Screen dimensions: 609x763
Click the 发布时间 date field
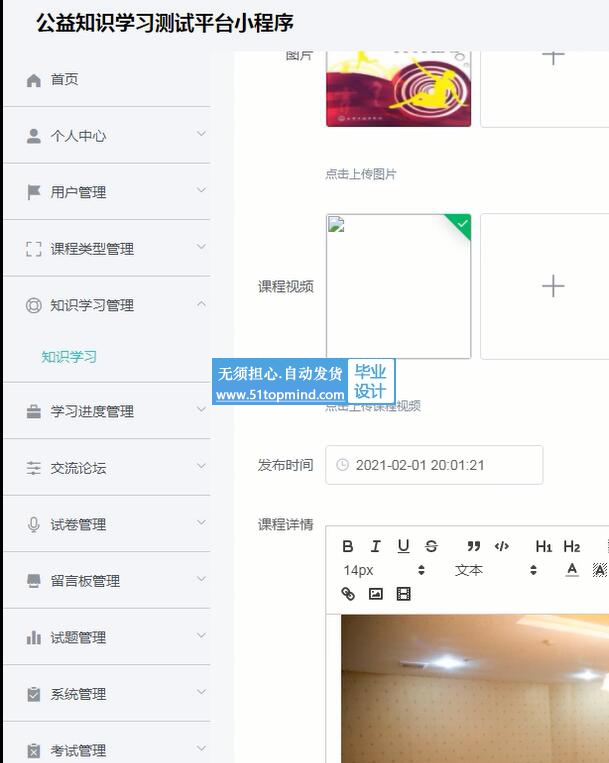point(434,465)
